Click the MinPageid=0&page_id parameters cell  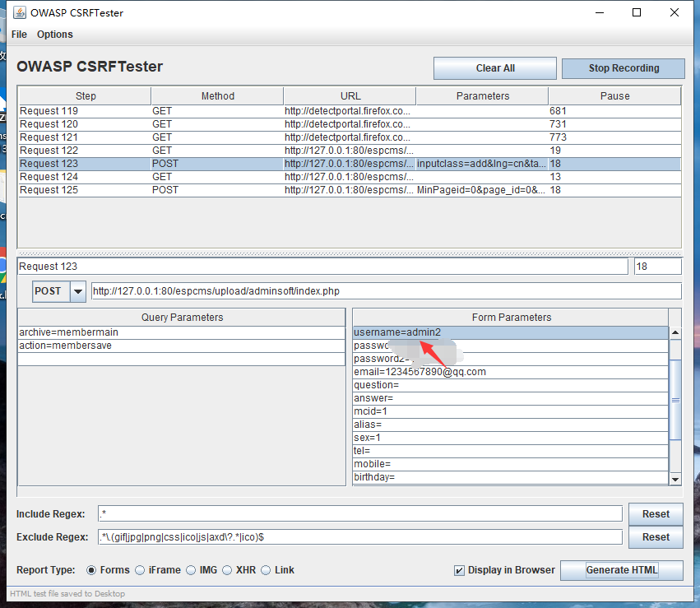tap(482, 190)
